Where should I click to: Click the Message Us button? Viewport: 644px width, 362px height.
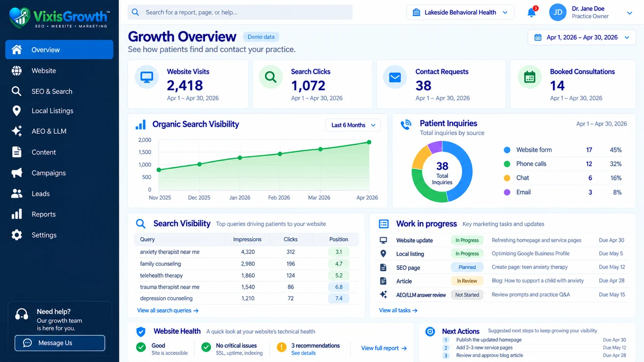click(60, 343)
